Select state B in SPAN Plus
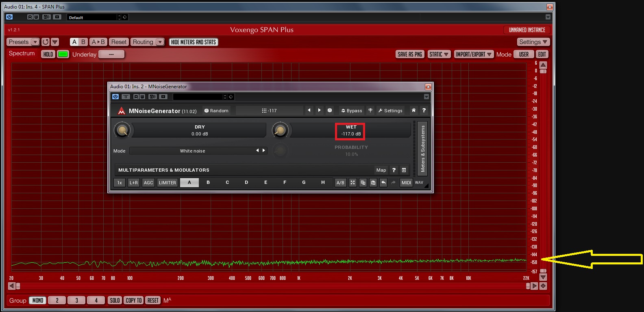 (x=83, y=42)
